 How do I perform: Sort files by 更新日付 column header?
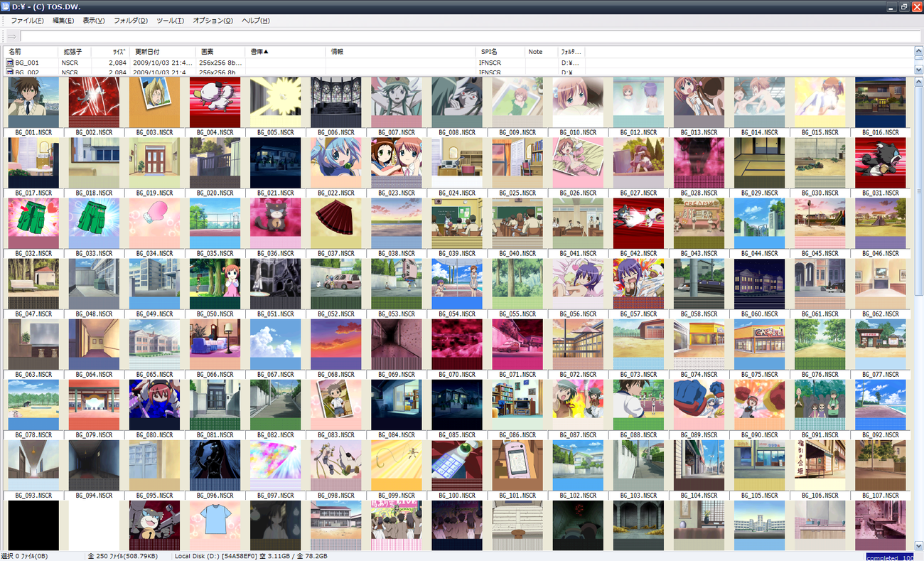tap(148, 52)
